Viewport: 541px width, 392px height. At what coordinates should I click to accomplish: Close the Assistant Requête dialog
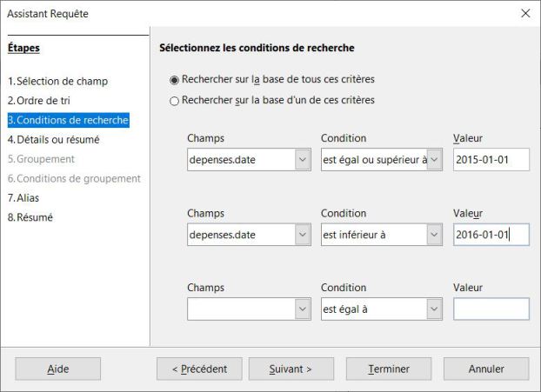524,14
